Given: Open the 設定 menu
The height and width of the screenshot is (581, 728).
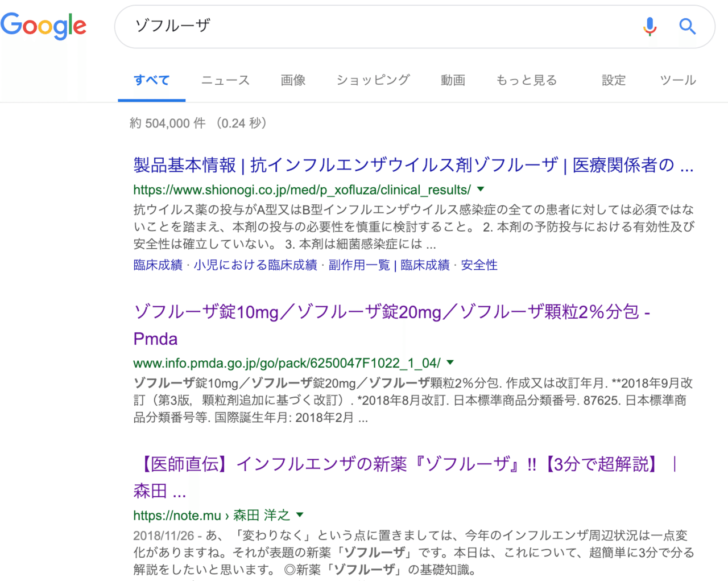Looking at the screenshot, I should (x=614, y=80).
